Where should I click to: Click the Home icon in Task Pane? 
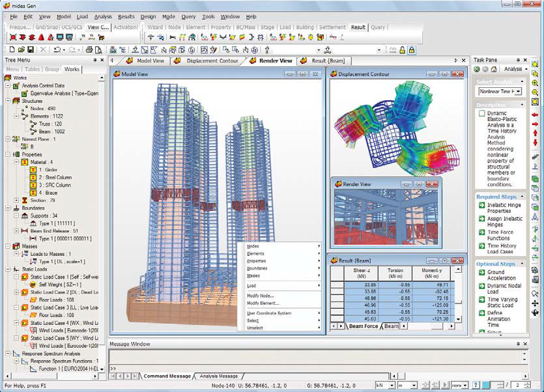pos(494,69)
